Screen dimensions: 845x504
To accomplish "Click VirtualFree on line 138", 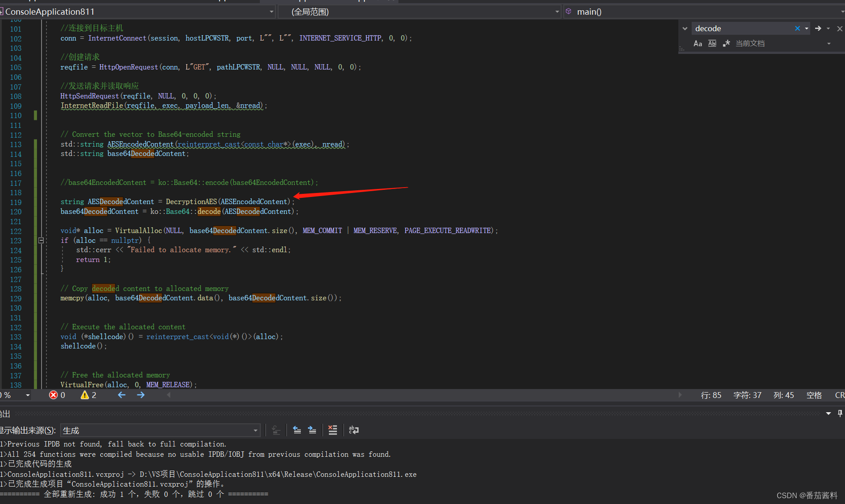I will pyautogui.click(x=82, y=385).
